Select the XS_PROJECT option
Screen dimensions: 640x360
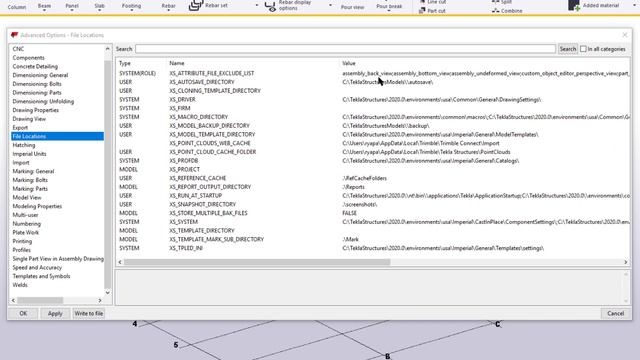tap(184, 169)
